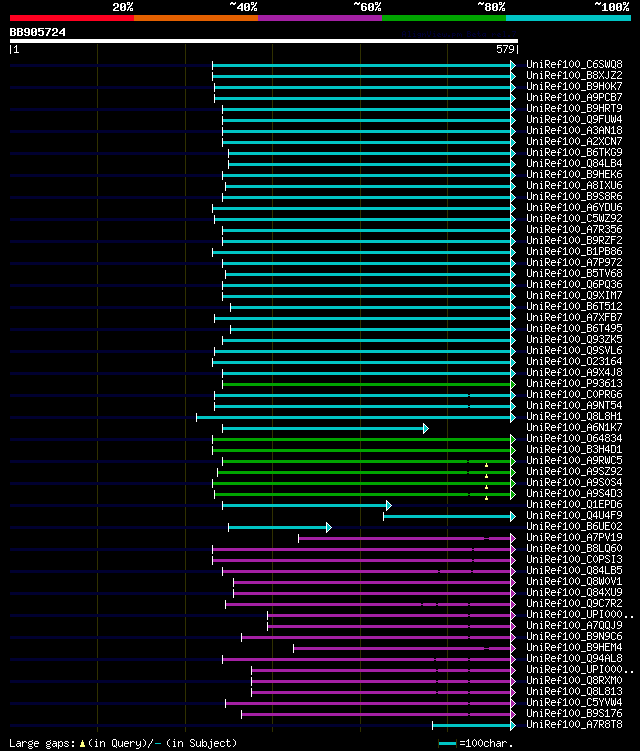Select hit label UniRef100_A6N1K7
The width and height of the screenshot is (640, 751).
574,428
